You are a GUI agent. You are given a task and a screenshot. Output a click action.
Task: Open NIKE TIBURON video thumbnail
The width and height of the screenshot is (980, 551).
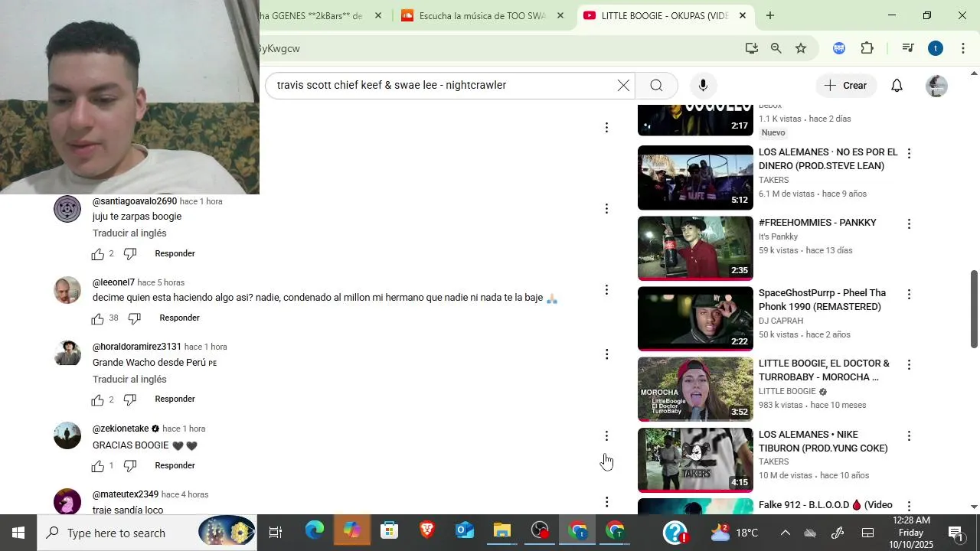click(x=695, y=460)
